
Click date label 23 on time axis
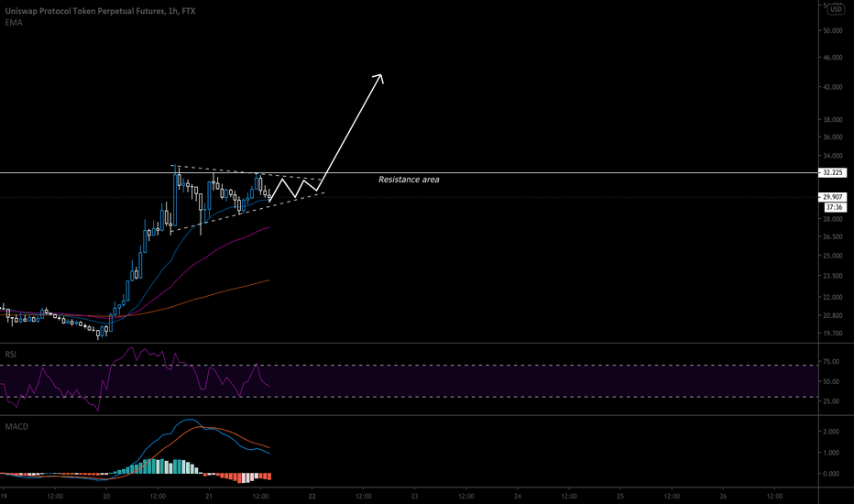point(414,496)
